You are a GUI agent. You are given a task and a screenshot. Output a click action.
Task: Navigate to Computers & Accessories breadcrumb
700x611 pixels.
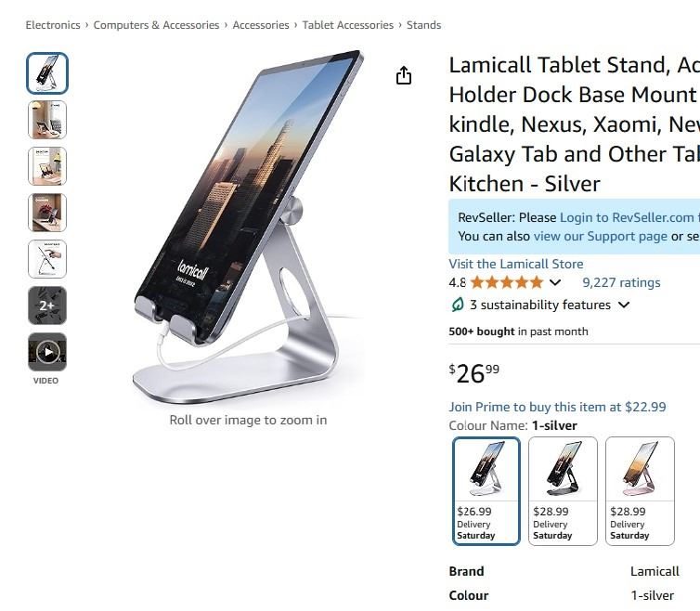(156, 25)
